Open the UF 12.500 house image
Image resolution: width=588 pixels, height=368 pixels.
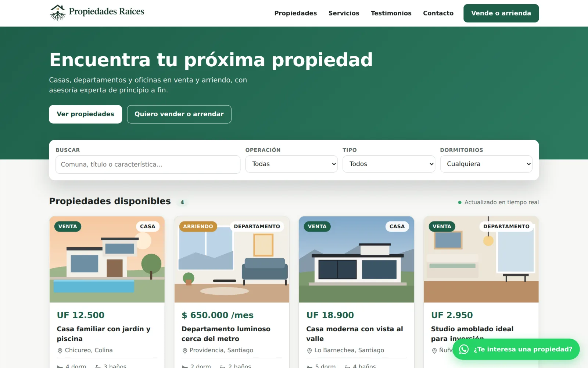point(107,259)
